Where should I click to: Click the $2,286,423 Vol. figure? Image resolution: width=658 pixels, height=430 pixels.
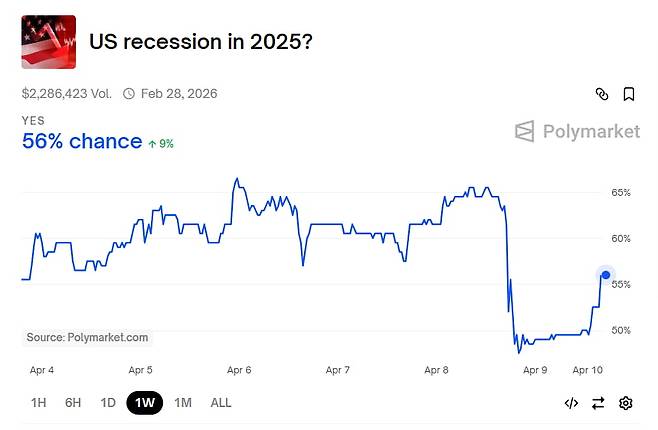(x=68, y=94)
